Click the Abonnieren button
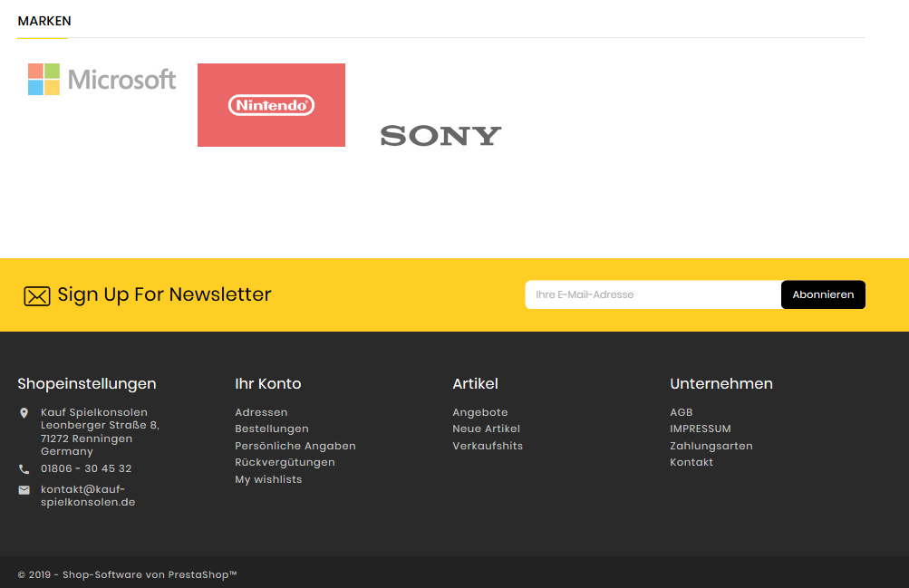This screenshot has width=909, height=588. coord(823,294)
